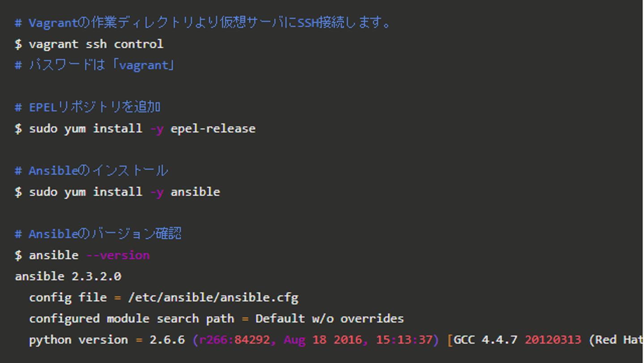Click the 'ansible 2.3.2.0' output line

68,276
